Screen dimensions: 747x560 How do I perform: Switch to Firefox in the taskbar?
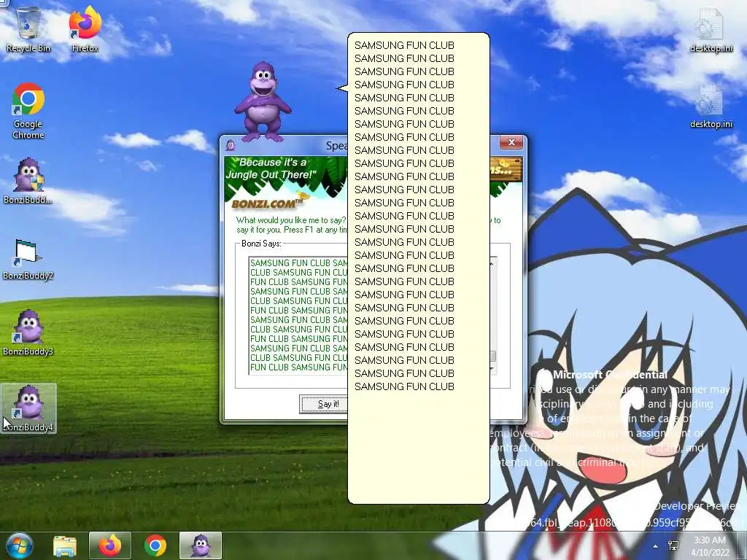(x=110, y=545)
